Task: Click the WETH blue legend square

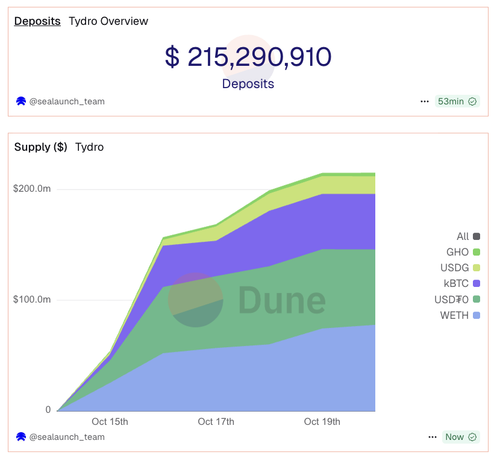Action: coord(477,315)
